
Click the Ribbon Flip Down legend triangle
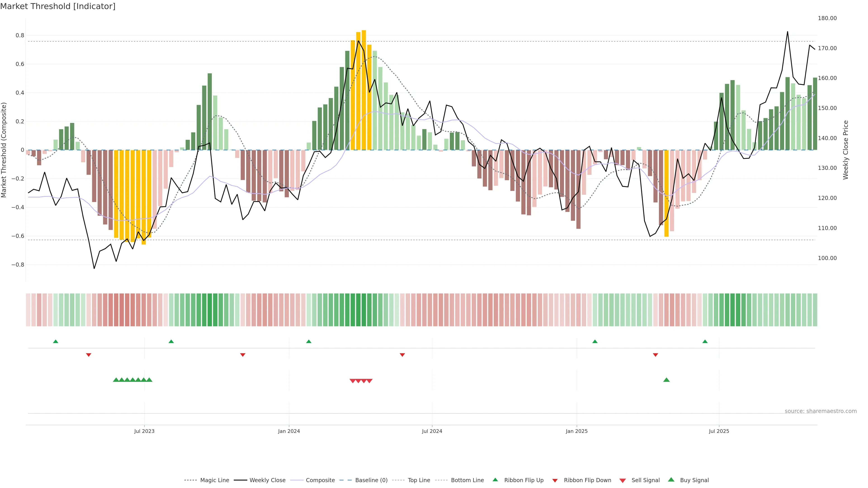[555, 481]
